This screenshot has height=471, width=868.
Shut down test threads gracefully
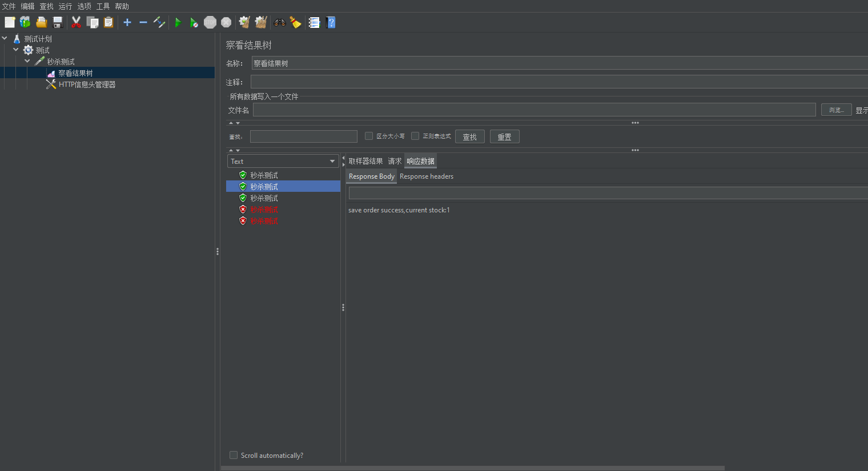[x=226, y=22]
